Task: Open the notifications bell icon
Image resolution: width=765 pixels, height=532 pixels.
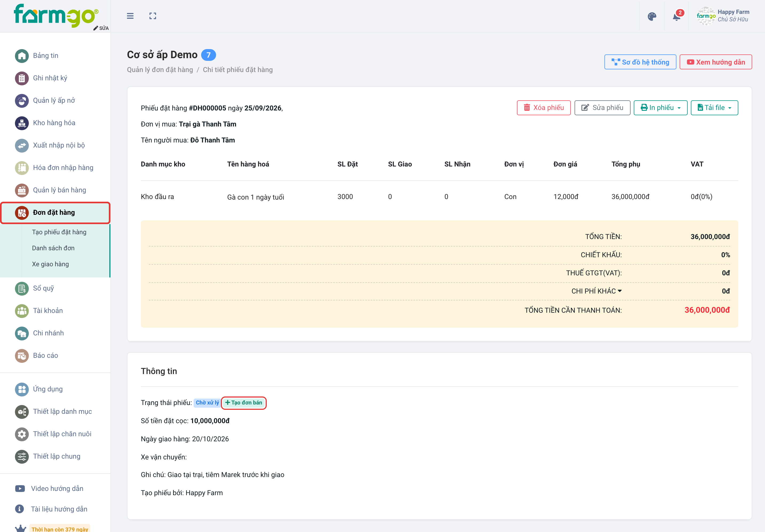Action: click(676, 16)
